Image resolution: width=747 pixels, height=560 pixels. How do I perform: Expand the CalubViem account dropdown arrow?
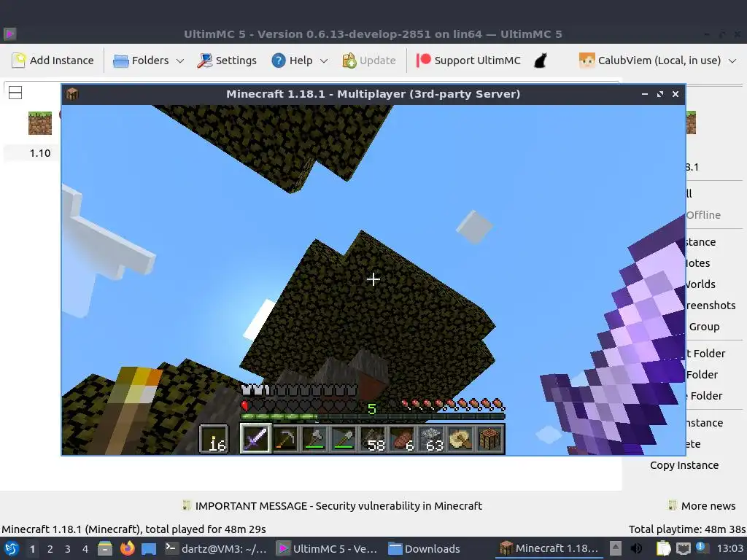pos(732,61)
